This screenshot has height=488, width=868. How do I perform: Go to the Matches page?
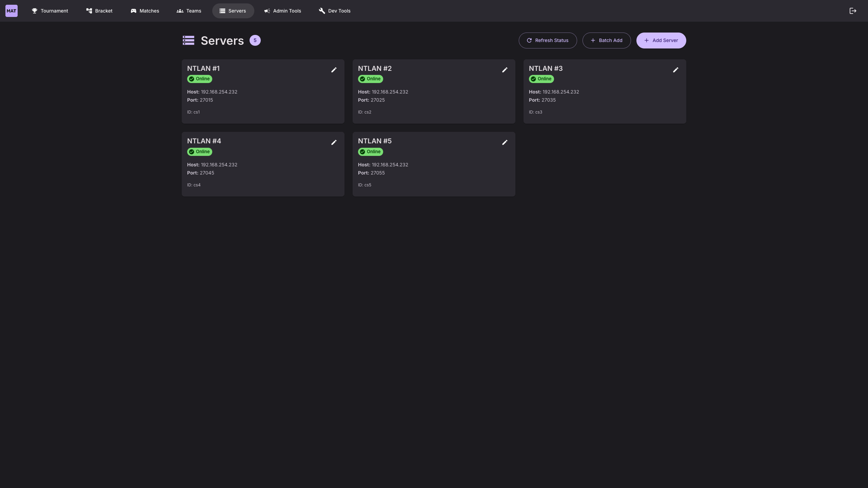[x=145, y=11]
